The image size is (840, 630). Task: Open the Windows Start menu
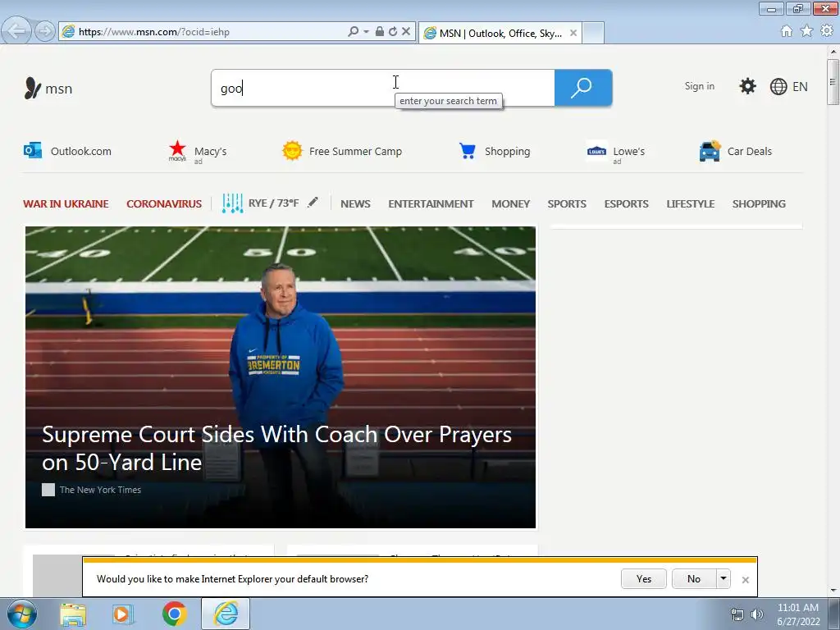click(x=22, y=614)
